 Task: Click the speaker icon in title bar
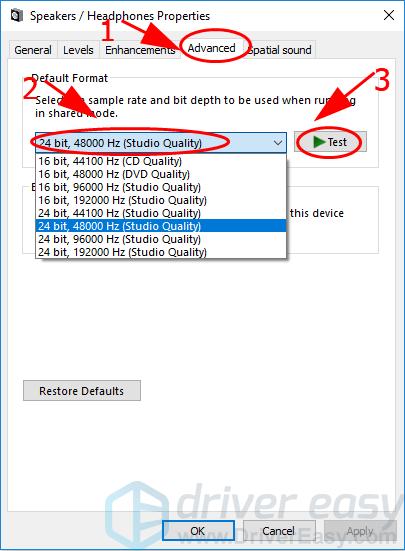[17, 15]
